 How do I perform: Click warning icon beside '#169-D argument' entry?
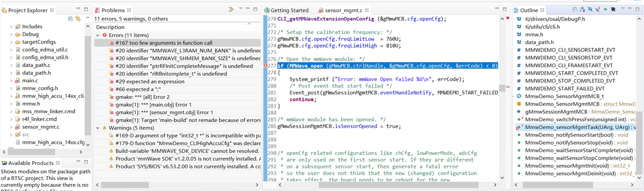112,135
